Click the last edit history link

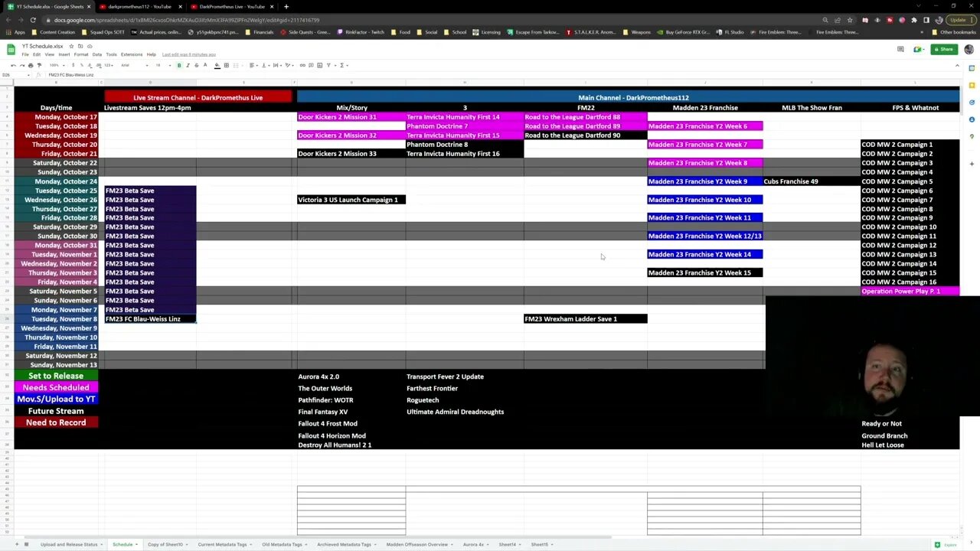188,54
